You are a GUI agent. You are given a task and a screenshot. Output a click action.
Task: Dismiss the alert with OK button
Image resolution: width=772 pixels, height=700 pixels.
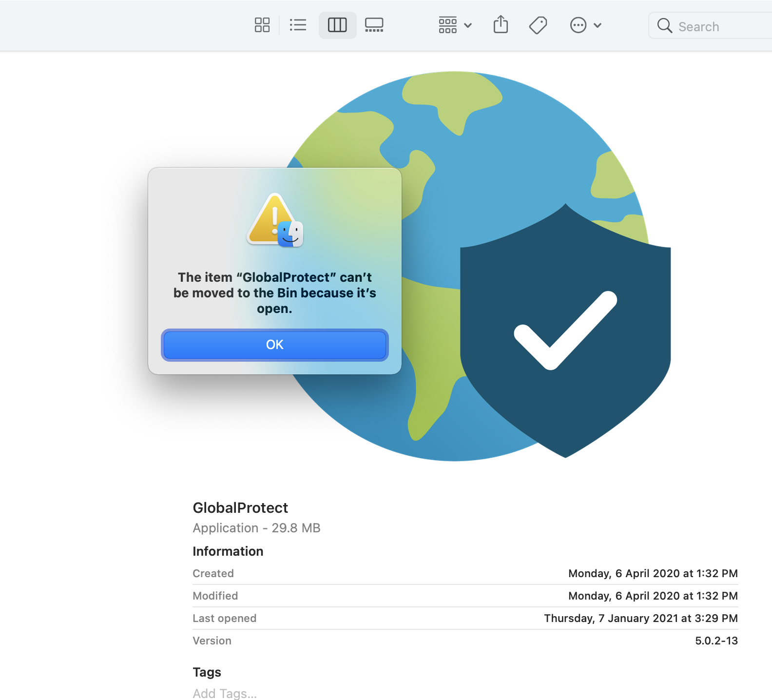point(275,345)
